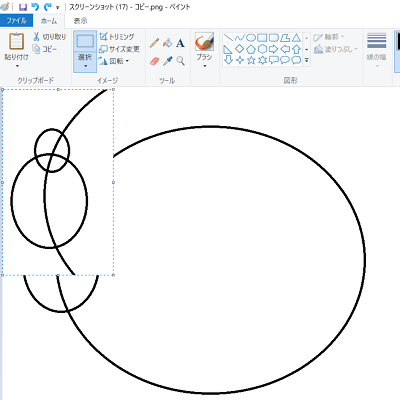The width and height of the screenshot is (400, 400).
Task: Click the トリミング crop button
Action: tap(117, 36)
